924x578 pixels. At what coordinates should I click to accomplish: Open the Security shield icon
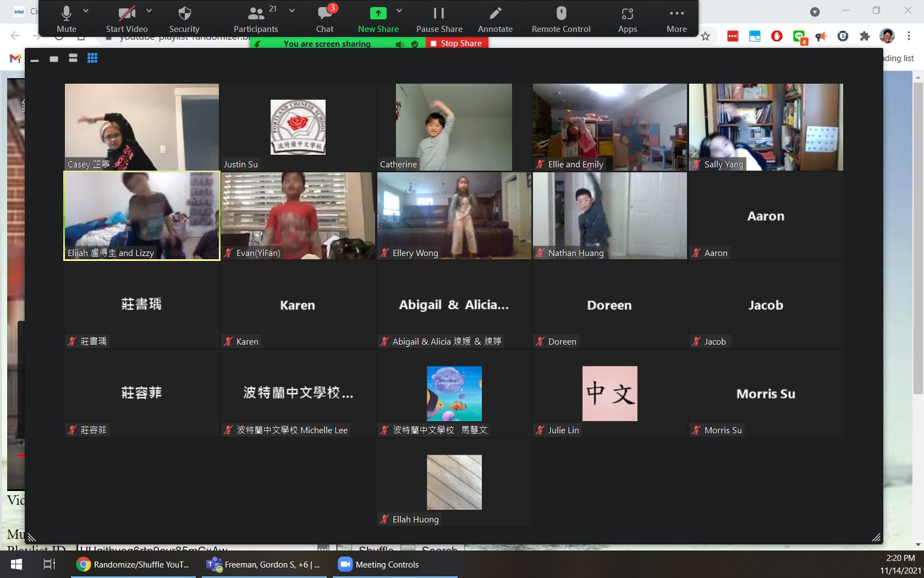point(184,13)
